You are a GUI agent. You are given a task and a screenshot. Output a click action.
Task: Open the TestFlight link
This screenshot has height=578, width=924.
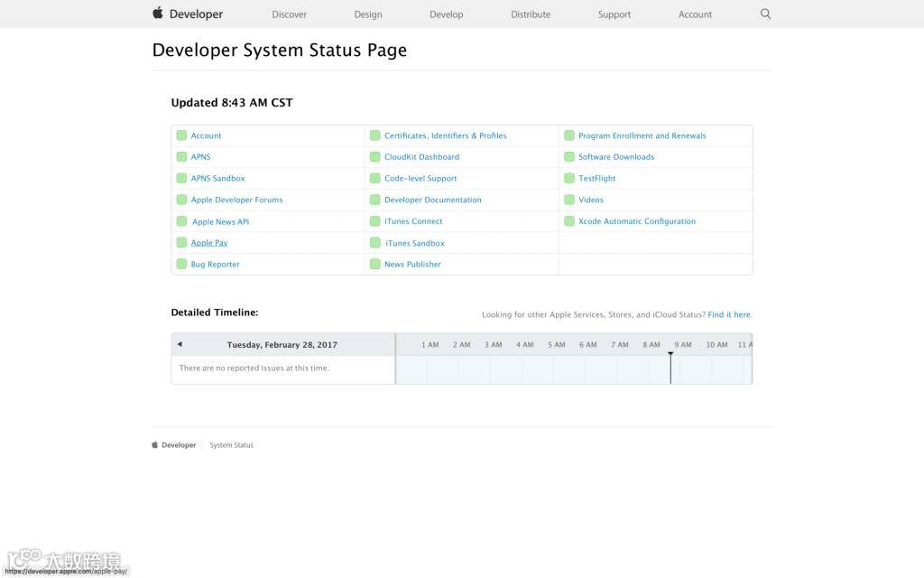596,178
